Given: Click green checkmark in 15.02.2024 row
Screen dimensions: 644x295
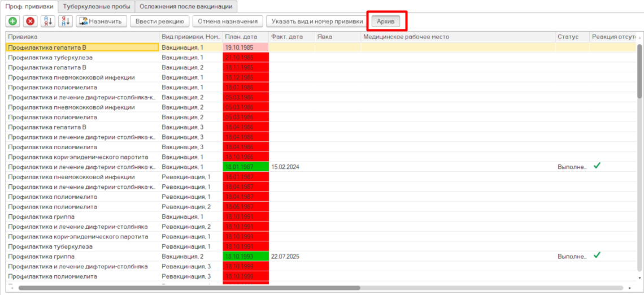Looking at the screenshot, I should 597,166.
